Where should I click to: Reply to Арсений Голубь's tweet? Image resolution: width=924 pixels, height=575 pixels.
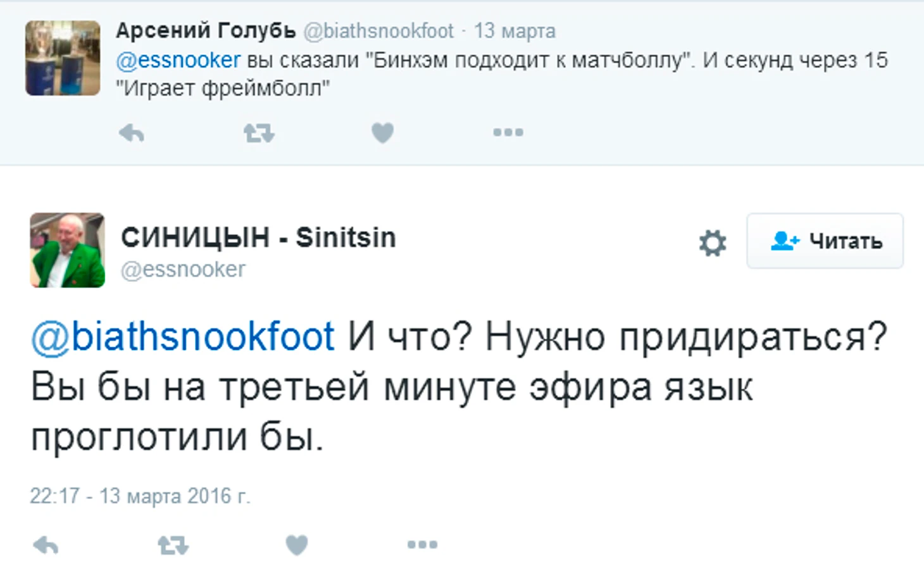coord(132,133)
